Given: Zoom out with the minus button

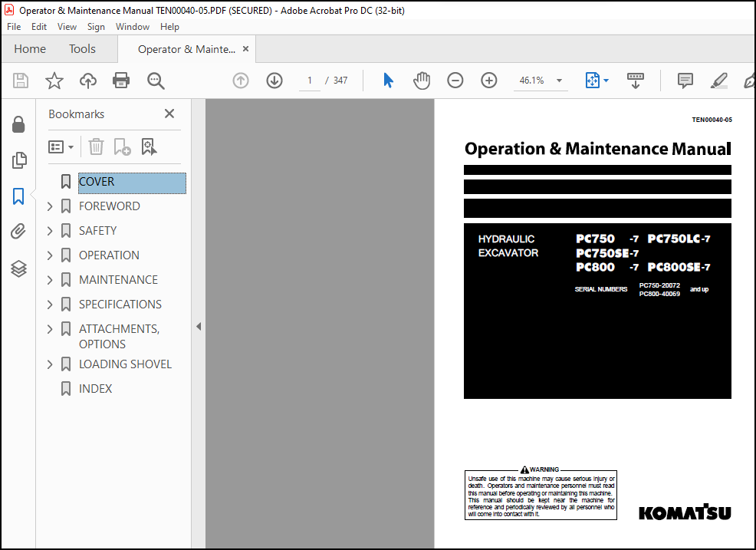Looking at the screenshot, I should 455,81.
